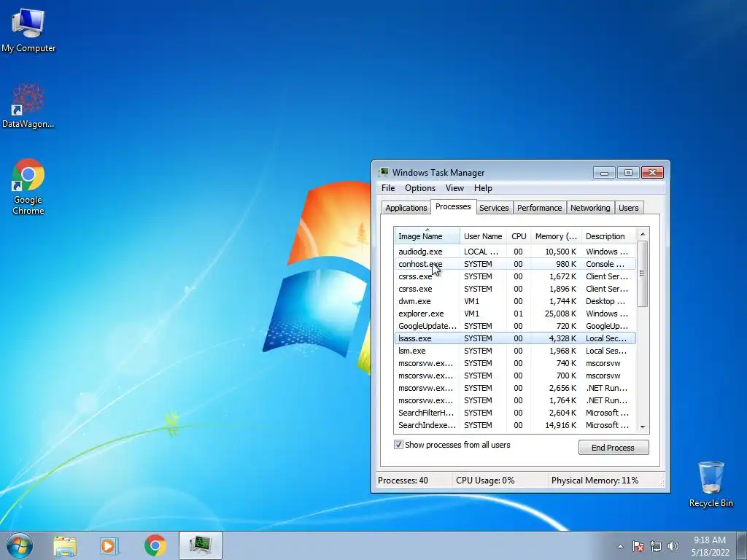Click Processes: 40 in status bar
Viewport: 747px width, 560px height.
403,481
